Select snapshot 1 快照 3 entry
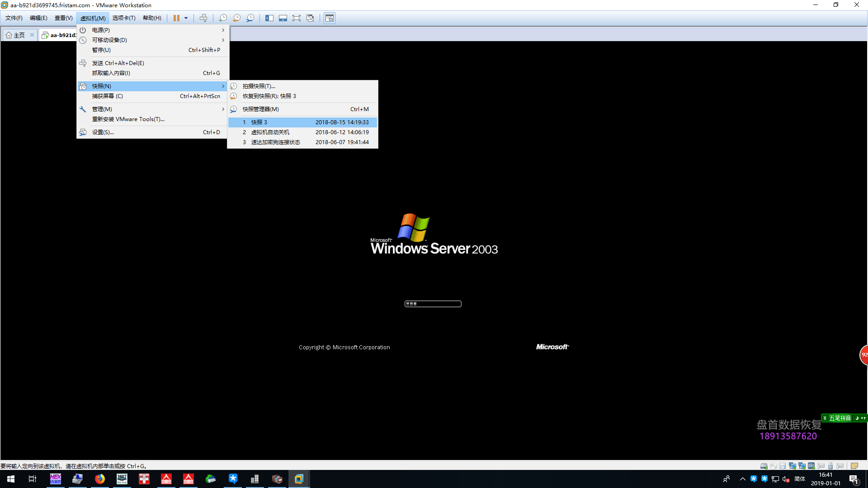Screen dimensions: 868x488 pos(302,122)
